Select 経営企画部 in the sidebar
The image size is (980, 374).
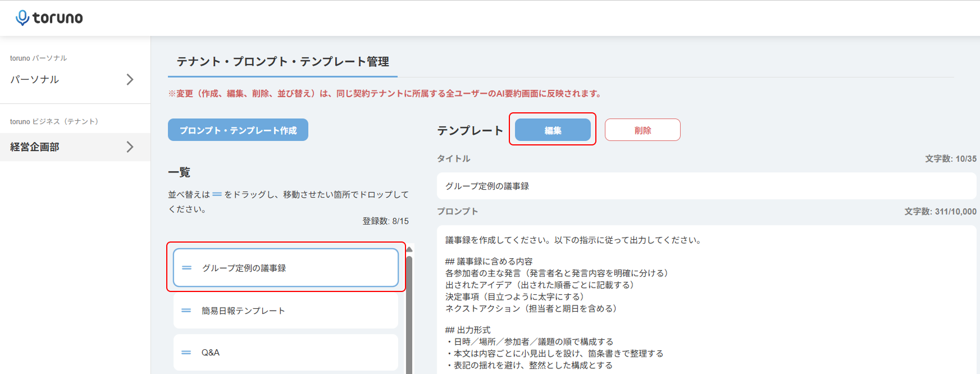click(75, 147)
